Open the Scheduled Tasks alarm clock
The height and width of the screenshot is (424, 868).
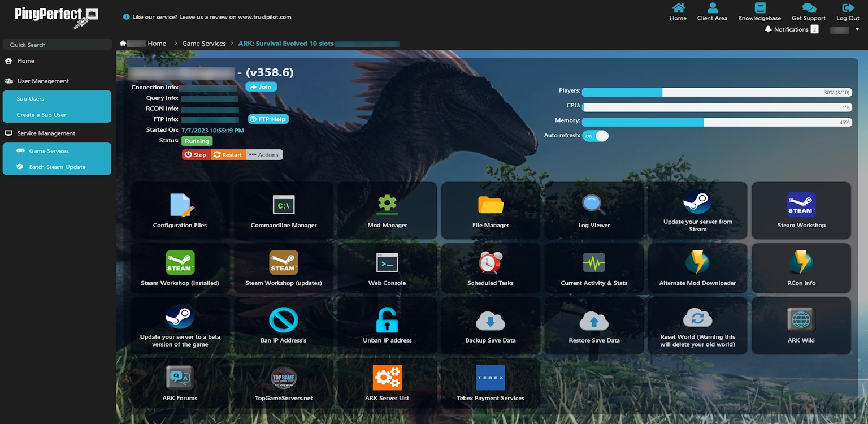pos(491,263)
